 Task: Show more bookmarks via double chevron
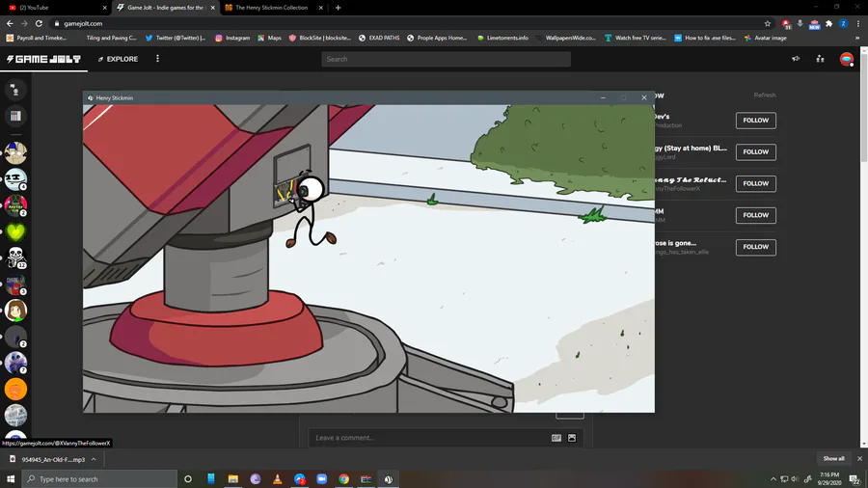[857, 39]
